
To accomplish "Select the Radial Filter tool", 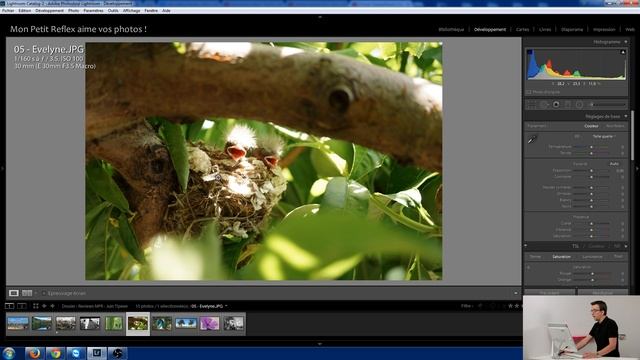I will pyautogui.click(x=579, y=105).
